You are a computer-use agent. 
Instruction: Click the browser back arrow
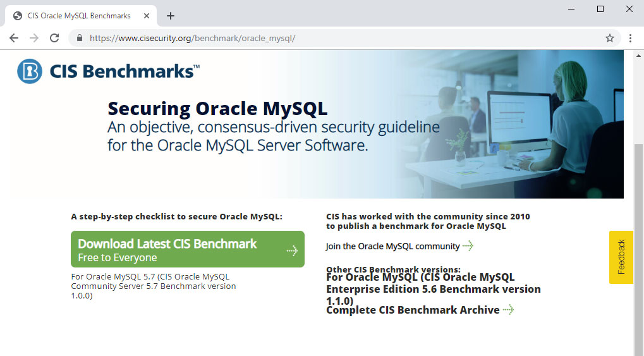click(14, 38)
